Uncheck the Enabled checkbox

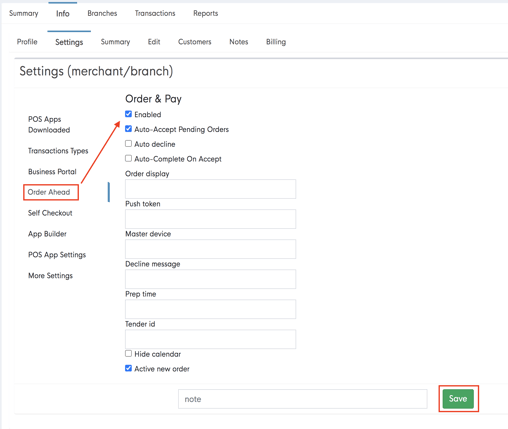tap(128, 114)
